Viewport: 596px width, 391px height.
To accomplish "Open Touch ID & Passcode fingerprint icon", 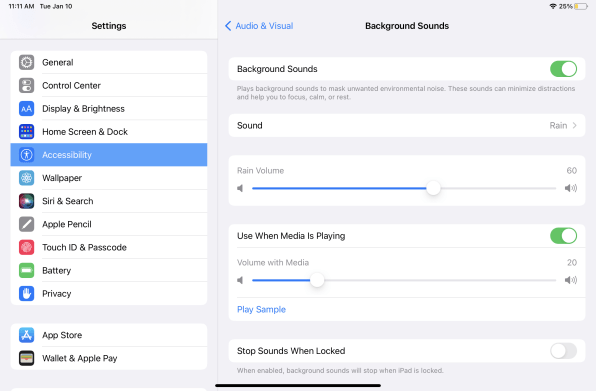I will [27, 247].
